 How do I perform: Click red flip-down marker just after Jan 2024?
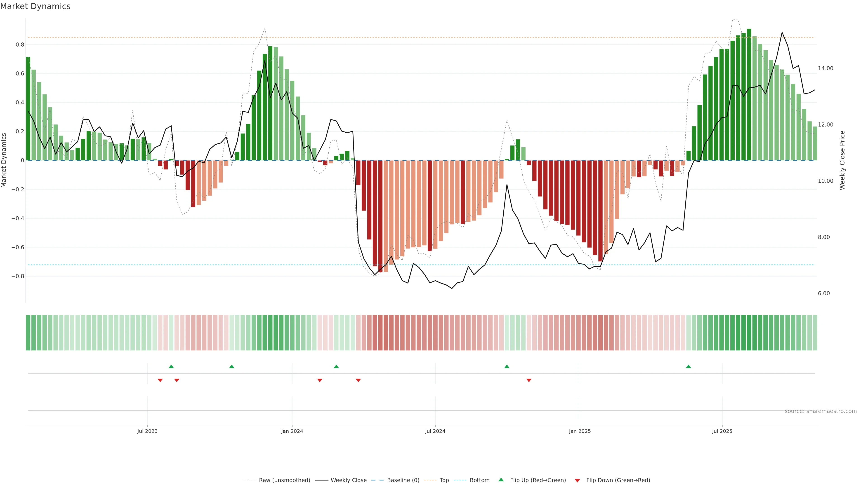click(x=320, y=380)
